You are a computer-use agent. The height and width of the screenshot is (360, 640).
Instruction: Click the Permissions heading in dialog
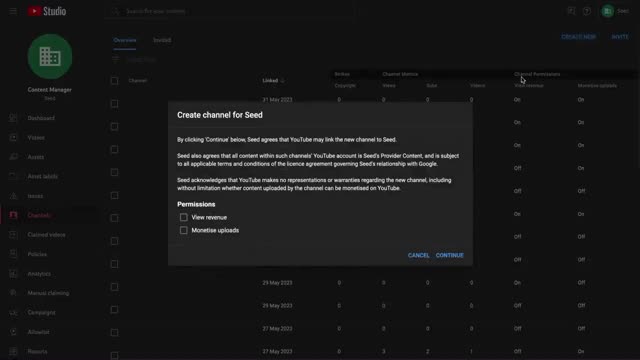click(x=196, y=204)
